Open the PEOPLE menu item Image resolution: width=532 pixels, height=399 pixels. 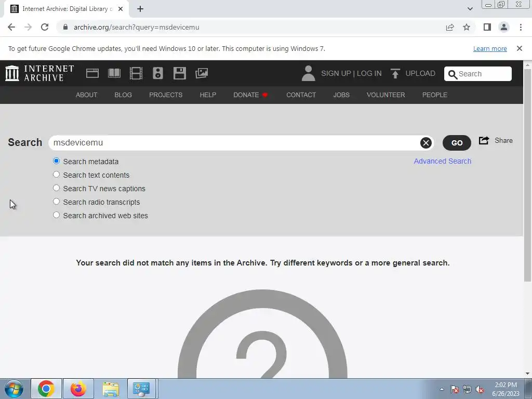(x=435, y=95)
